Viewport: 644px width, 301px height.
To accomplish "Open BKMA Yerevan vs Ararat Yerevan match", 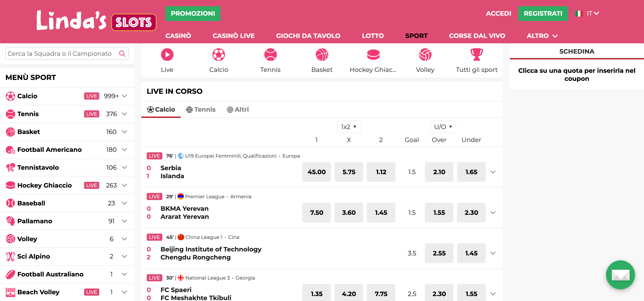I will (x=184, y=213).
